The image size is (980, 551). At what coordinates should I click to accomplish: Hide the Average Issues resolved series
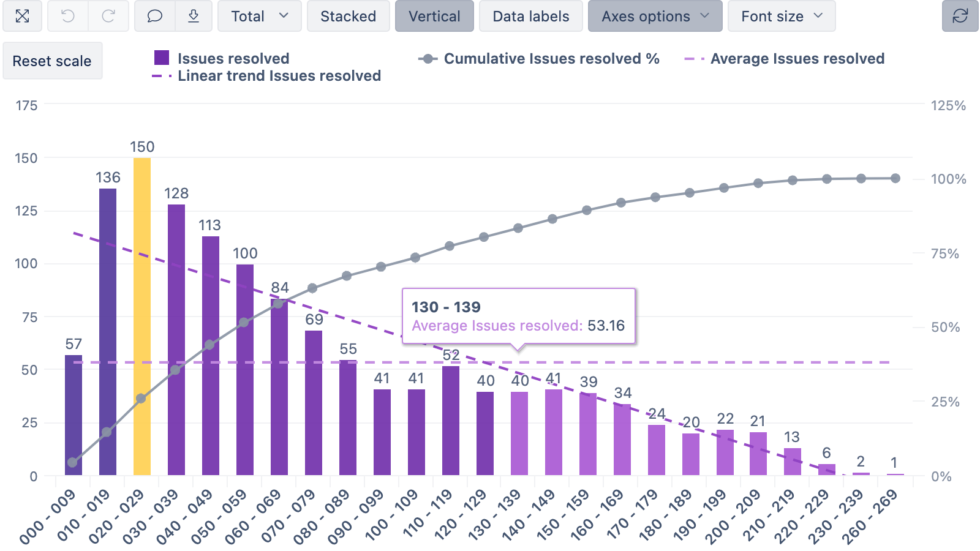[796, 59]
